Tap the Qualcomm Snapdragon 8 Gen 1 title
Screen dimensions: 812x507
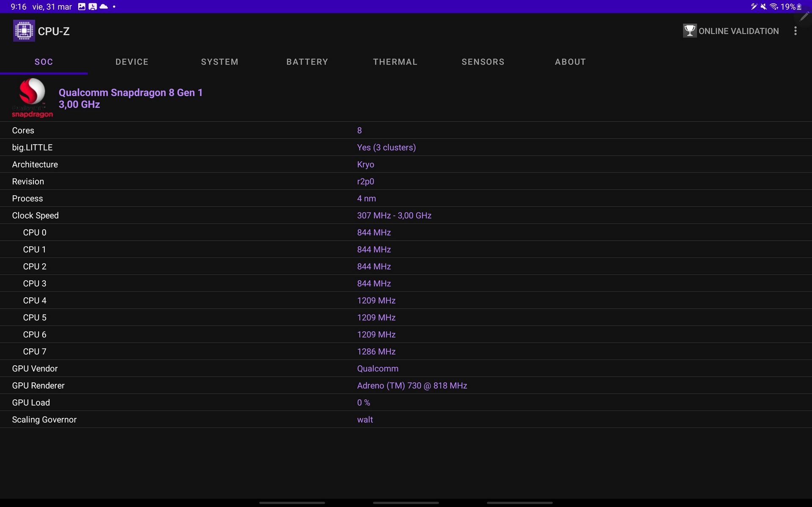pos(131,93)
